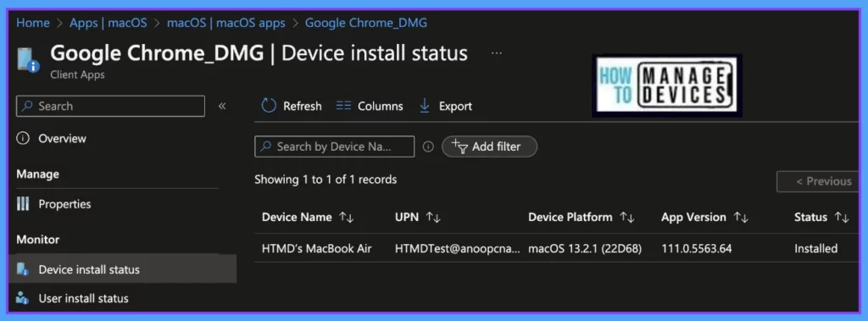This screenshot has height=321, width=868.
Task: Select User install status menu item
Action: click(x=123, y=298)
